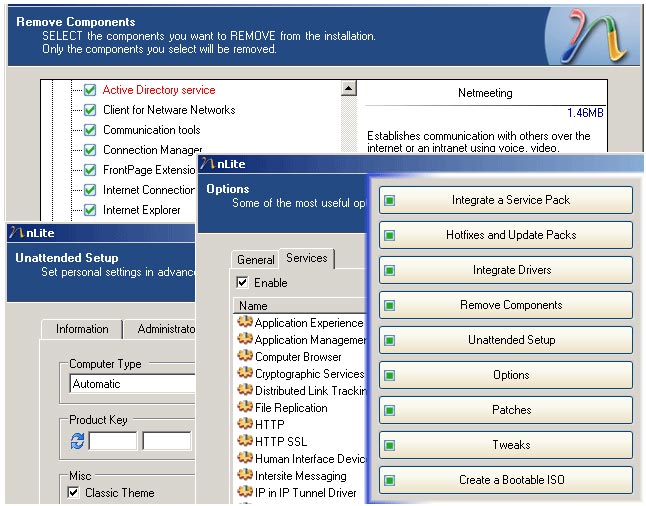646x506 pixels.
Task: Switch to the General tab in Options
Action: pos(255,260)
